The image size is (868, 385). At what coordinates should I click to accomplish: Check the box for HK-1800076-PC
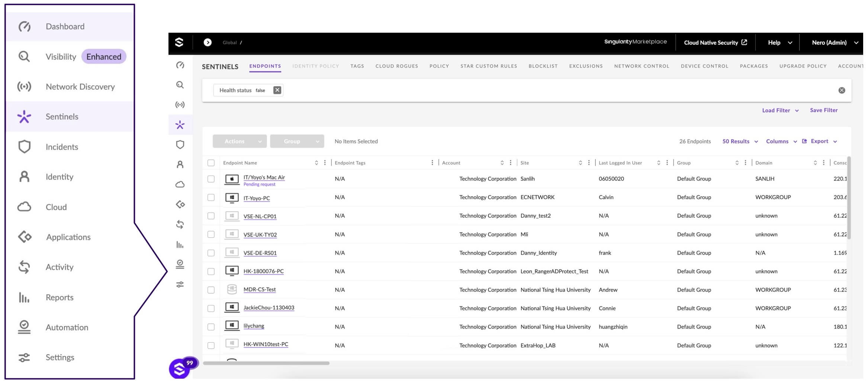tap(211, 272)
